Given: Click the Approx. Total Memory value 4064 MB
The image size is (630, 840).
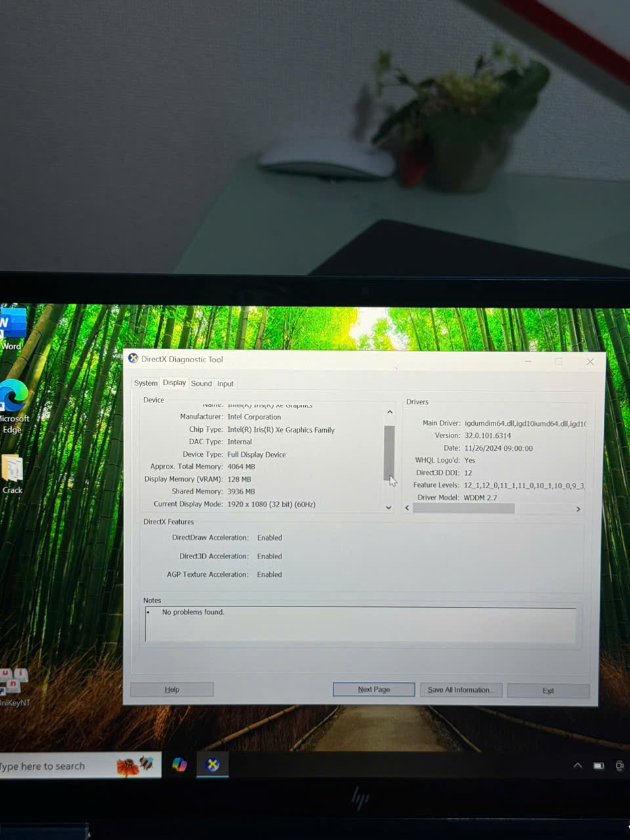Looking at the screenshot, I should tap(241, 467).
